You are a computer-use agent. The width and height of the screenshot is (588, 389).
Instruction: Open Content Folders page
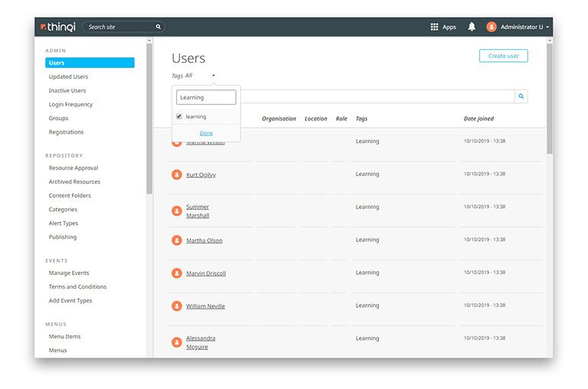(x=70, y=195)
